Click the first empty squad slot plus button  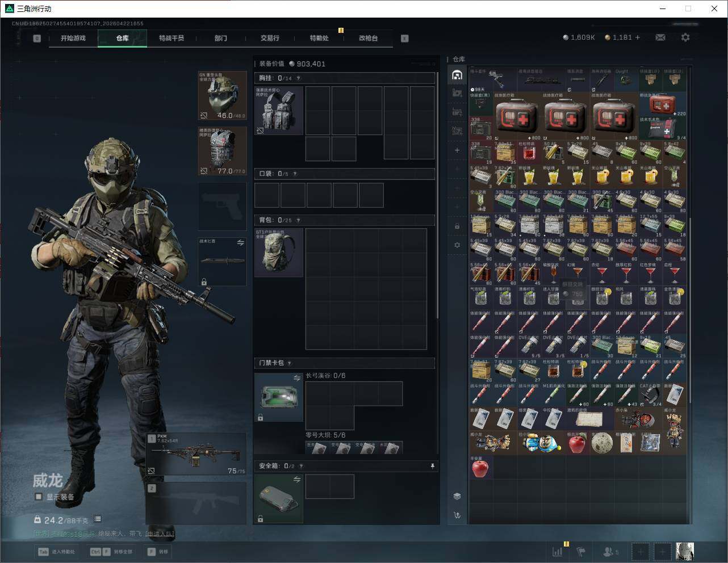pyautogui.click(x=641, y=551)
